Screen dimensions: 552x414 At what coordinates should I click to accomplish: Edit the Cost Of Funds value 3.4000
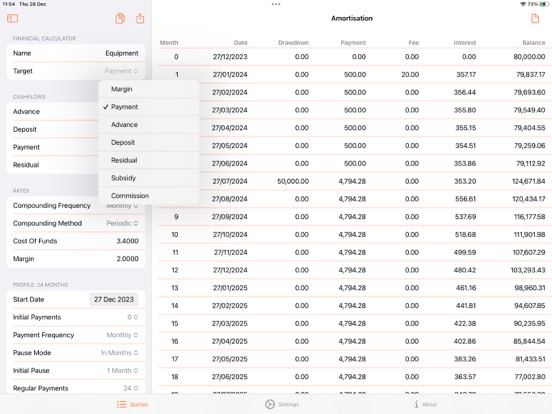pos(127,241)
